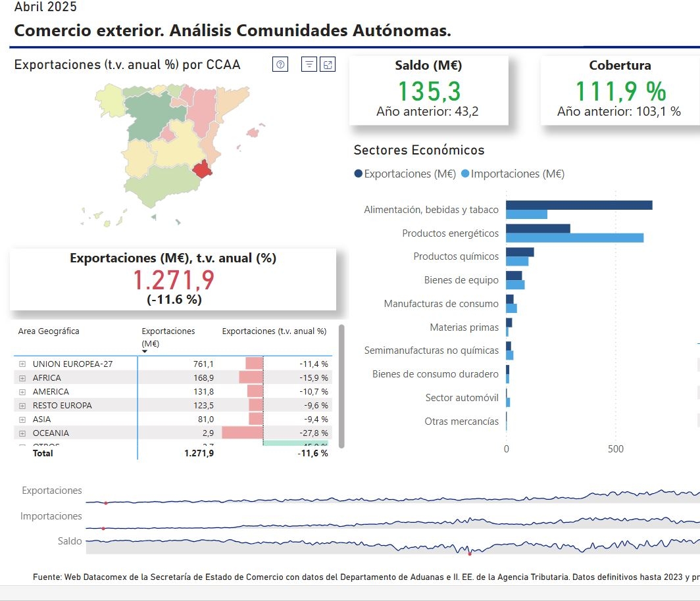Expand the OCEANIA row
700x601 pixels.
[22, 433]
